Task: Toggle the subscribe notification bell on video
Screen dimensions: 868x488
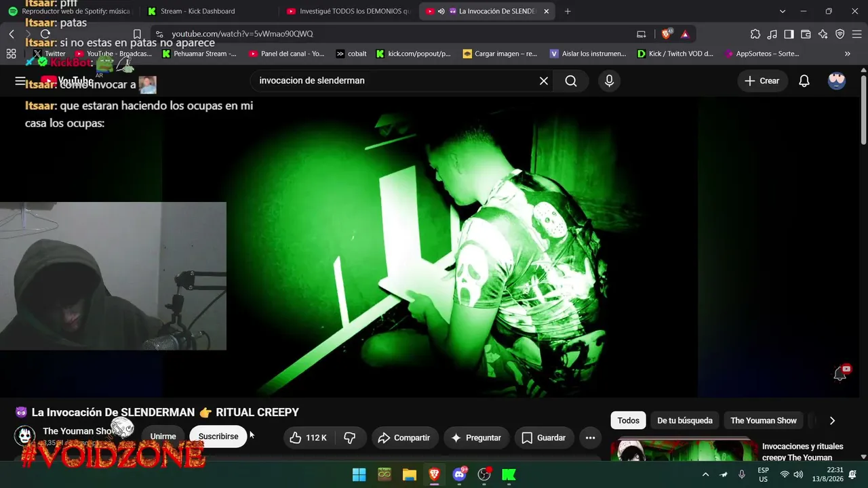Action: tap(841, 373)
